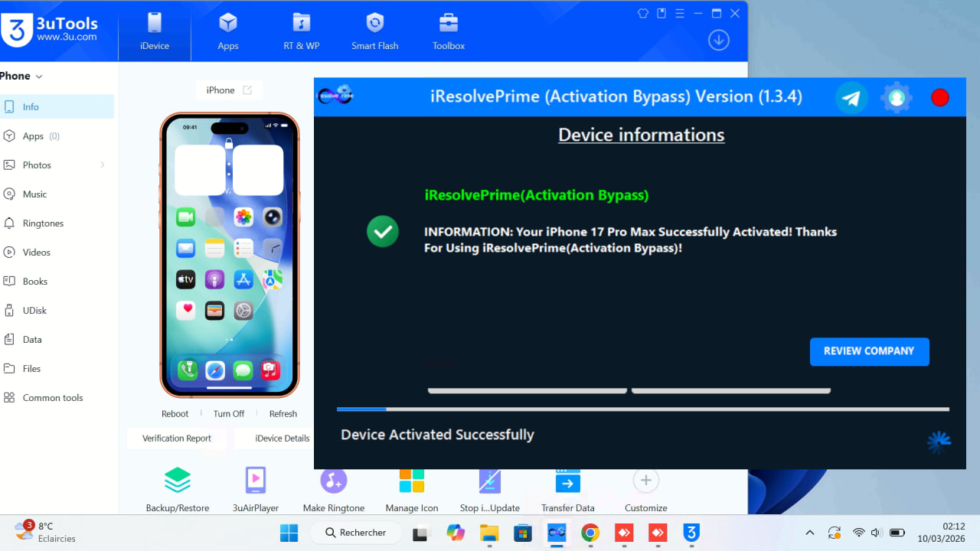Open the Smart Flash tab

(x=375, y=31)
